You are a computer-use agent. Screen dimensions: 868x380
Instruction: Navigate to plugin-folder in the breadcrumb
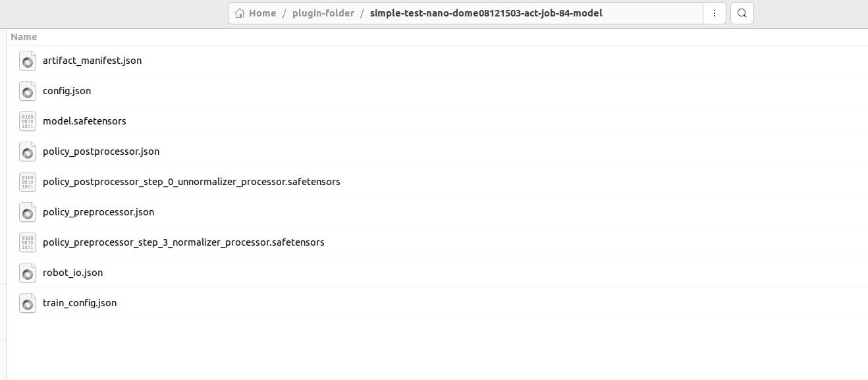point(323,13)
